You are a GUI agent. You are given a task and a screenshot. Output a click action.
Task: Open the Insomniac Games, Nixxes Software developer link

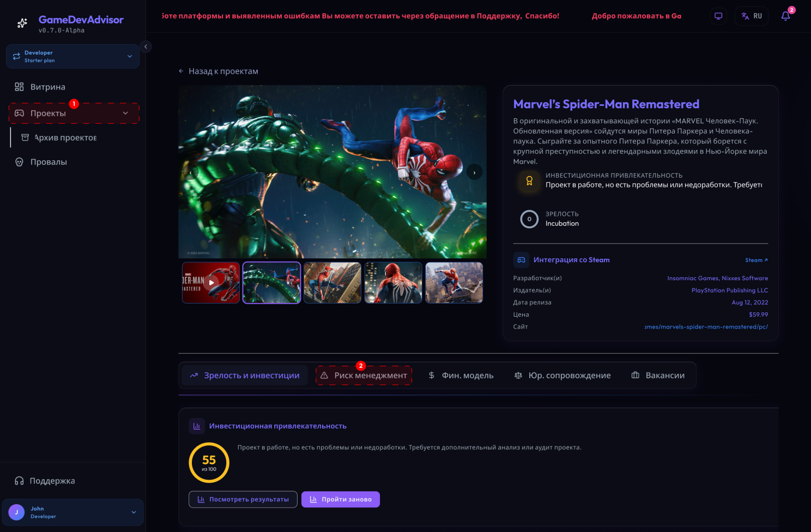[718, 278]
